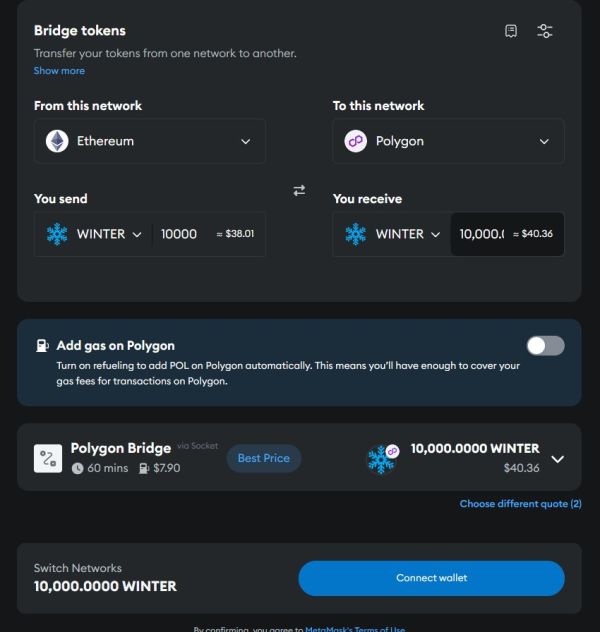Click Choose different quote link

coord(520,504)
